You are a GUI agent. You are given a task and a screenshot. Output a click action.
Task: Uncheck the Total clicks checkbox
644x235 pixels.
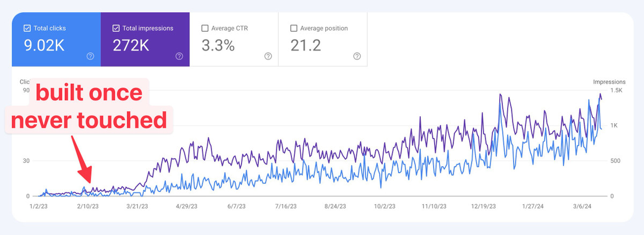[x=27, y=28]
